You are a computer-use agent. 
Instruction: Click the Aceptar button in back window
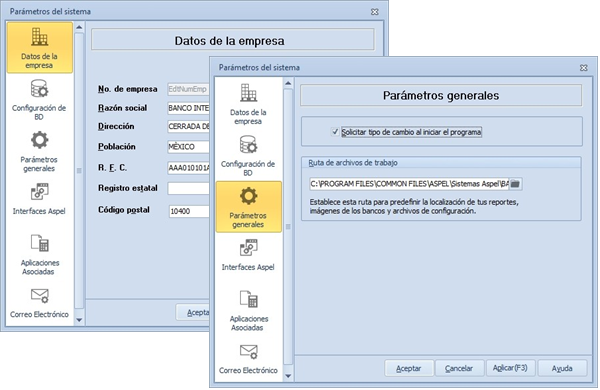(193, 312)
